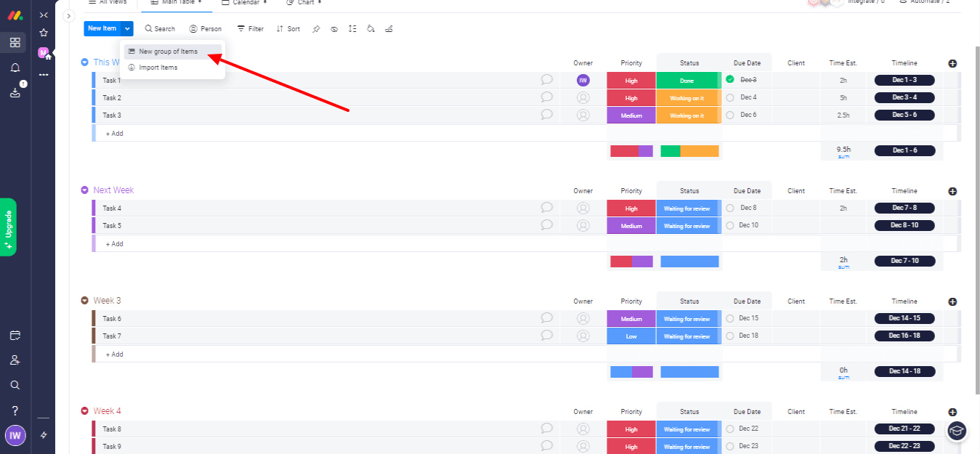Open the workspace M home icon
980x454 pixels.
click(x=44, y=53)
